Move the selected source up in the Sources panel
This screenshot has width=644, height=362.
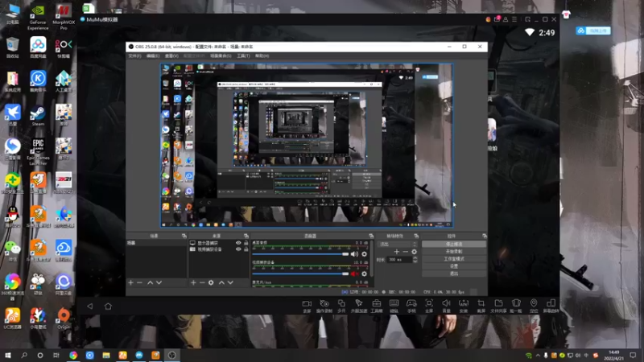[x=221, y=283]
